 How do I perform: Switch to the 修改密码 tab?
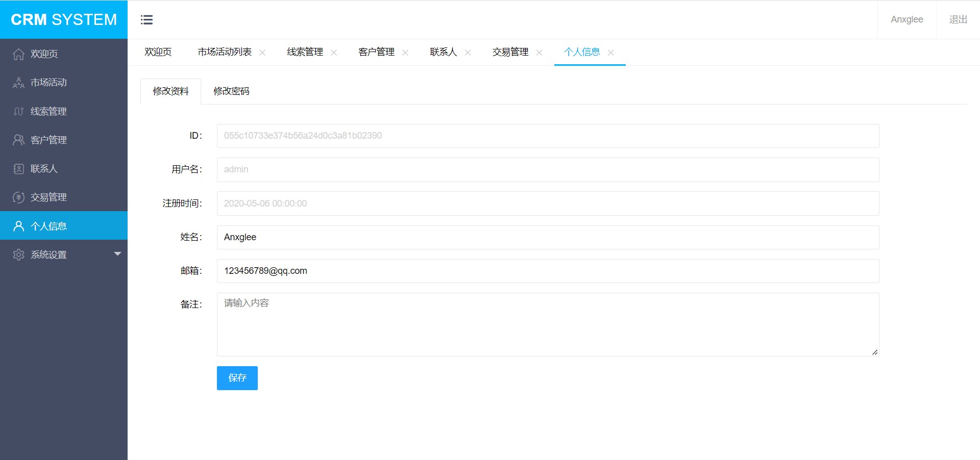coord(231,91)
